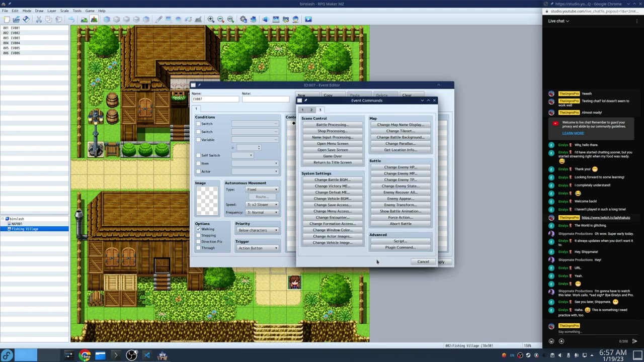Open the Character Generator icon
The width and height of the screenshot is (644, 362).
[x=295, y=19]
